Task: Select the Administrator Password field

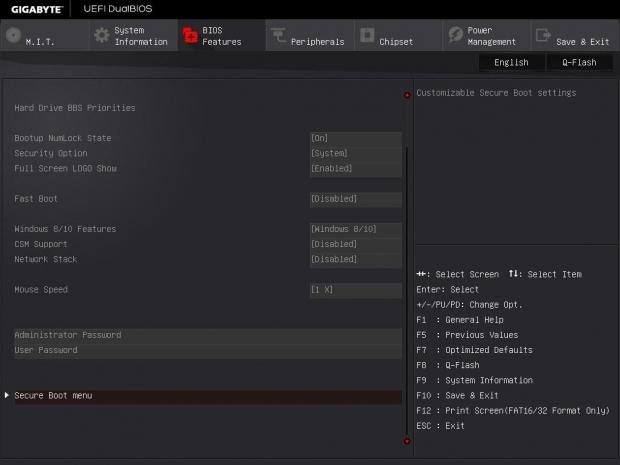Action: (208, 335)
